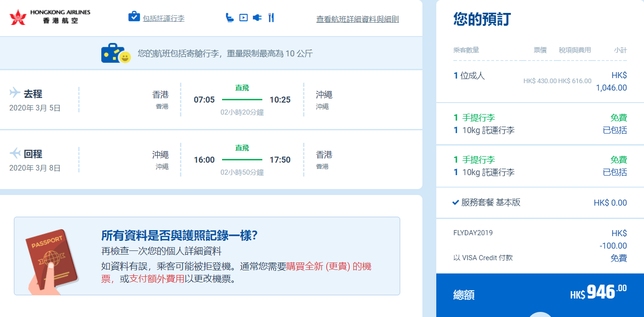Image resolution: width=644 pixels, height=317 pixels.
Task: Click the in-flight entertainment video icon
Action: tap(243, 18)
